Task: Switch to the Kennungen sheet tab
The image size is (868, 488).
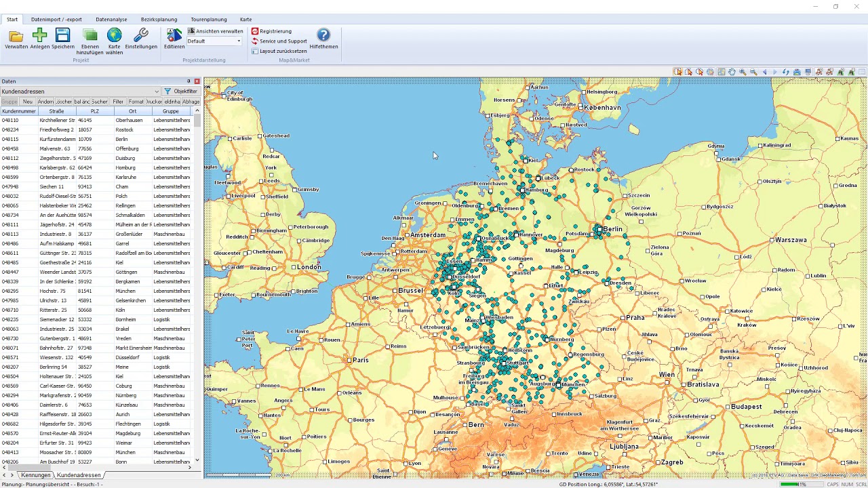Action: (x=35, y=475)
